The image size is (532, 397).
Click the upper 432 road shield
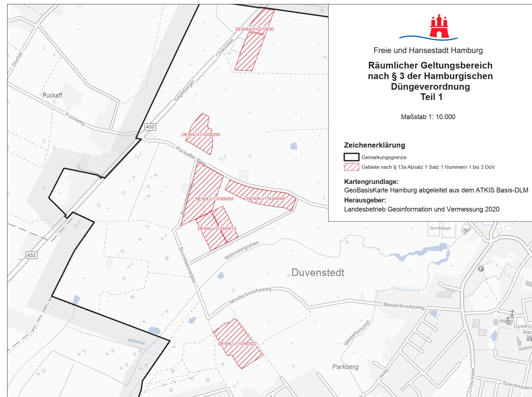150,127
